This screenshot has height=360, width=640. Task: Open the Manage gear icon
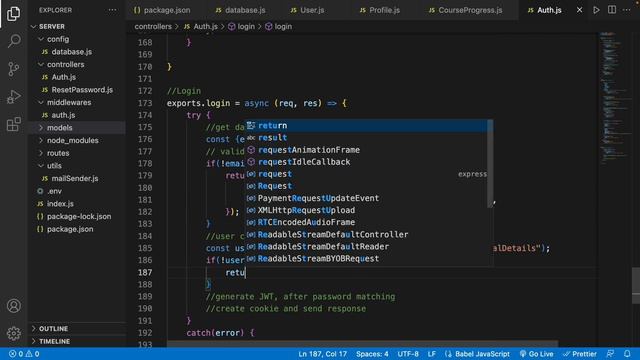click(x=13, y=333)
